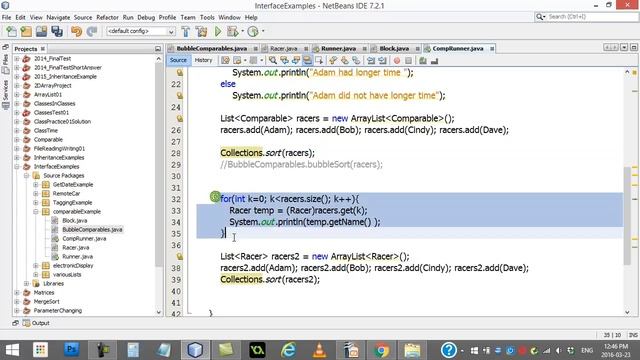Click the Search input field
The width and height of the screenshot is (640, 360).
[586, 17]
